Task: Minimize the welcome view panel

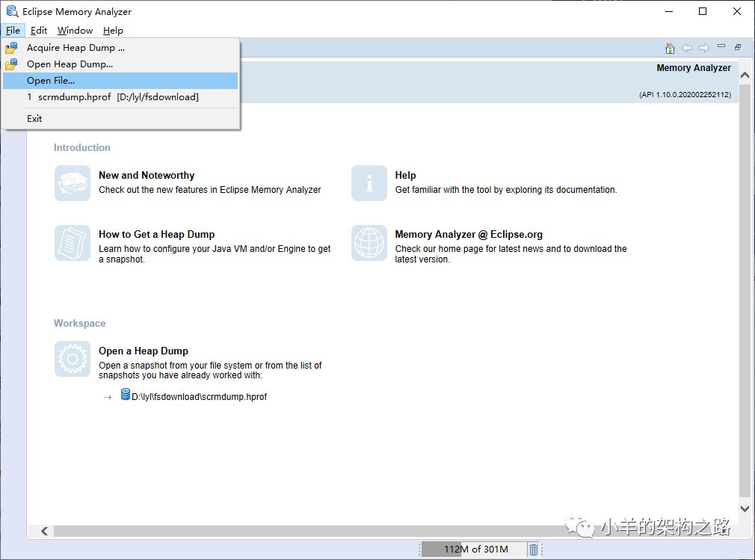Action: pos(721,46)
